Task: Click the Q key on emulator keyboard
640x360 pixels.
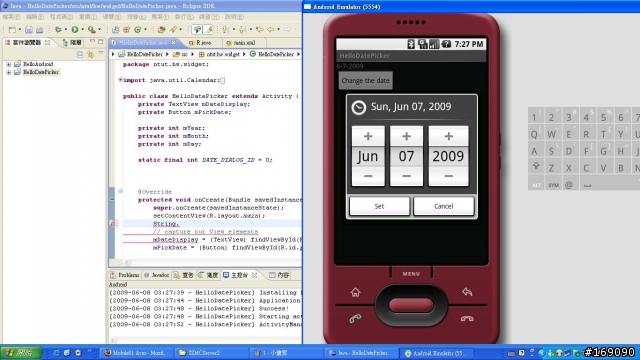Action: click(x=535, y=134)
